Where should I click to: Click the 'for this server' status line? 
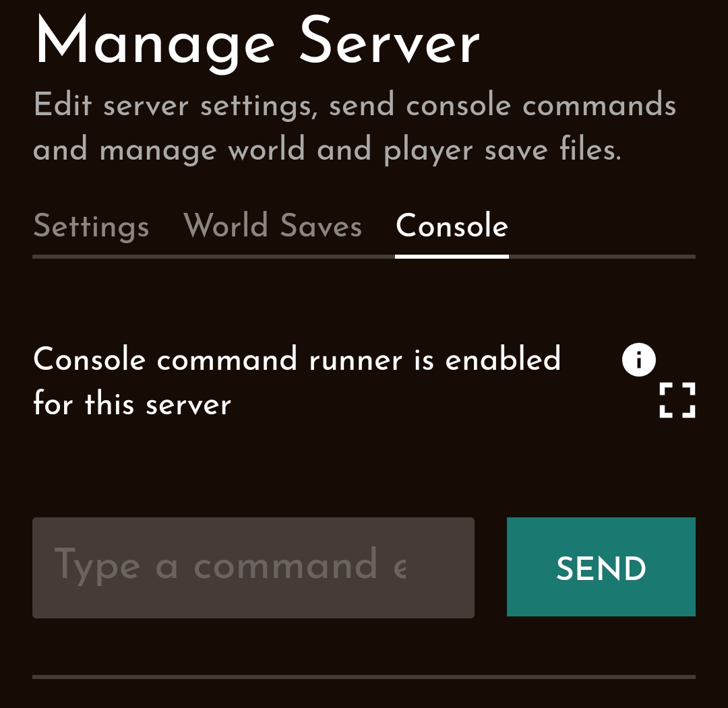(x=132, y=404)
